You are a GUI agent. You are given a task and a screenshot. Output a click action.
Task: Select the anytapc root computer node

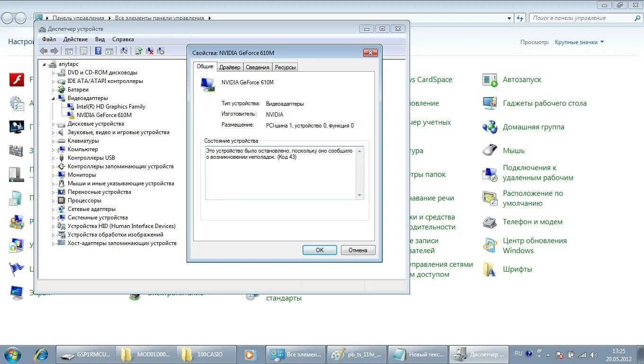click(63, 64)
